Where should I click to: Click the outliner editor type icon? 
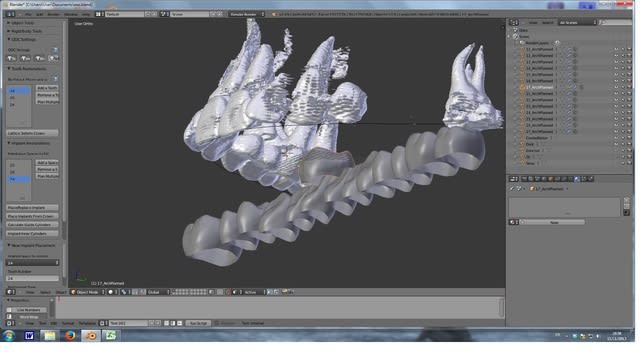click(x=514, y=22)
